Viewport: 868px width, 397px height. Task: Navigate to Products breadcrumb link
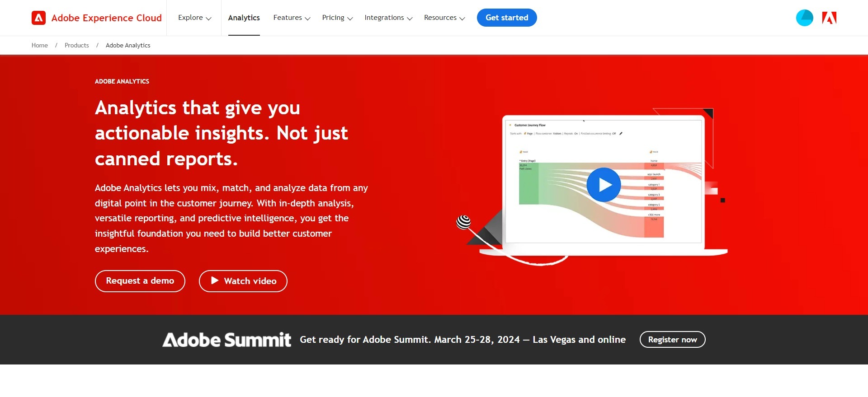pyautogui.click(x=77, y=46)
